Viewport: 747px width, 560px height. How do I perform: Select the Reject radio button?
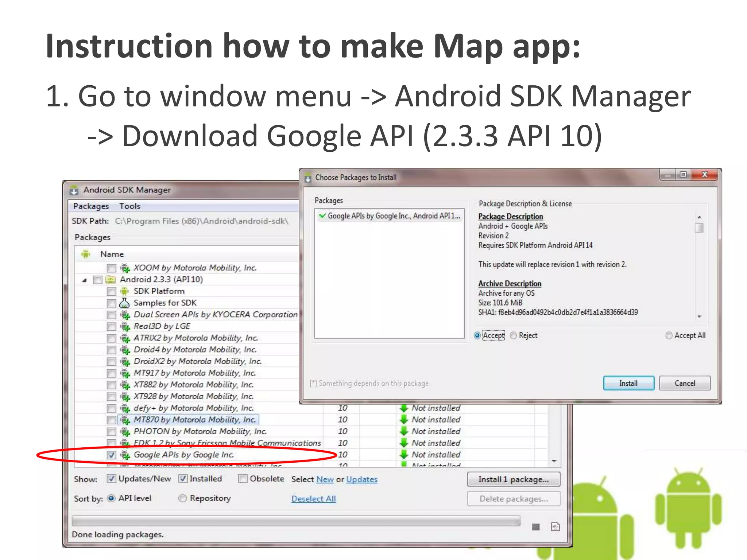[513, 335]
